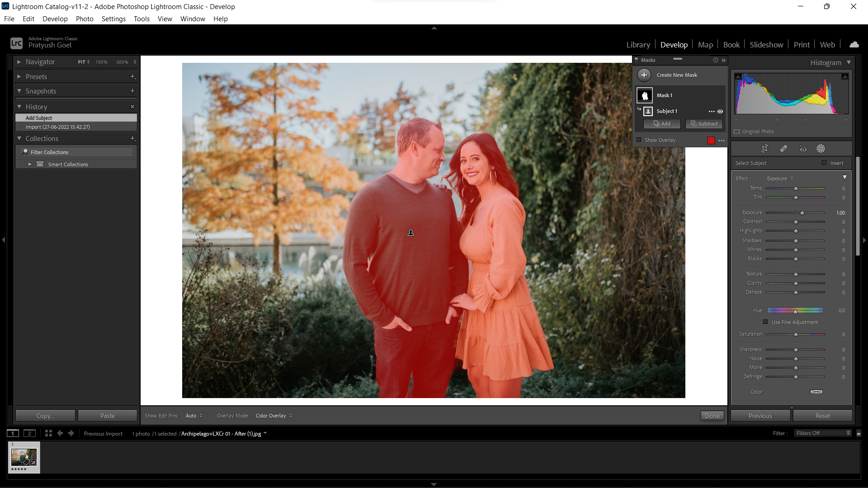Switch to the Library module
Screen dimensions: 868x488
(638, 44)
